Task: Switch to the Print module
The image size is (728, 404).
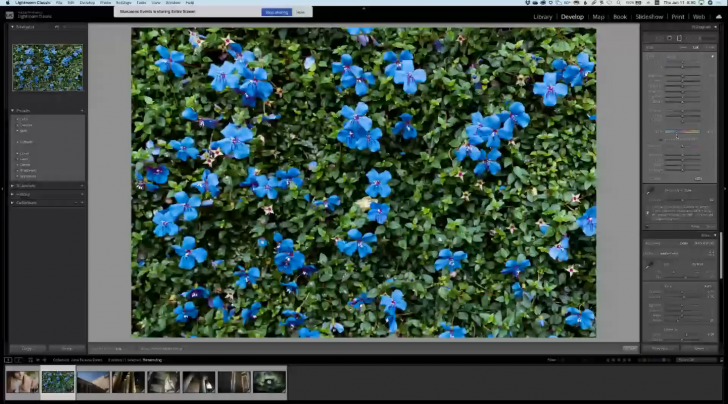Action: (x=678, y=17)
